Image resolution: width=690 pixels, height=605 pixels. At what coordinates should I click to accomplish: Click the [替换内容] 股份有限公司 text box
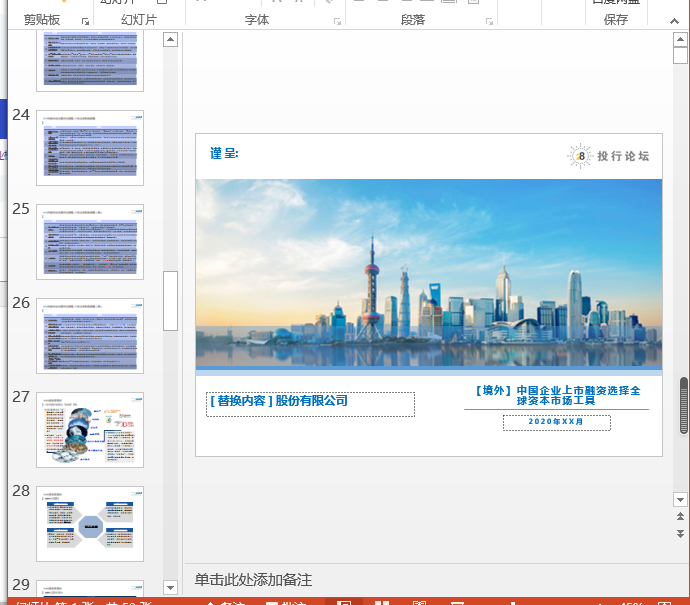[310, 404]
